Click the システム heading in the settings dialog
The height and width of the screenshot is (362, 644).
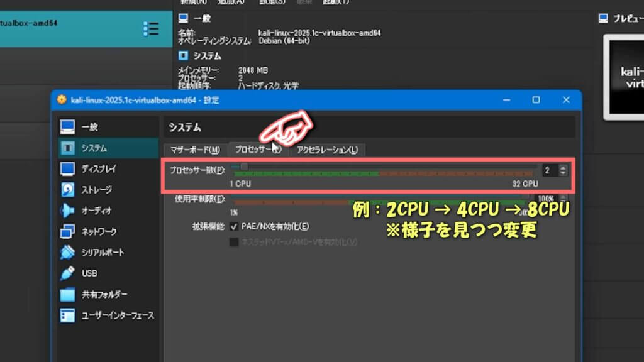coord(185,127)
